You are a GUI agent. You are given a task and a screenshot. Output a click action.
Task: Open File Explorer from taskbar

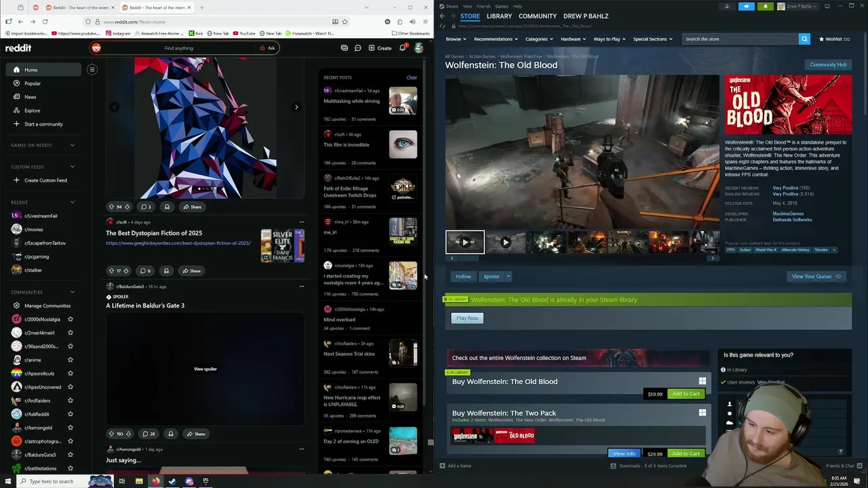click(x=139, y=481)
